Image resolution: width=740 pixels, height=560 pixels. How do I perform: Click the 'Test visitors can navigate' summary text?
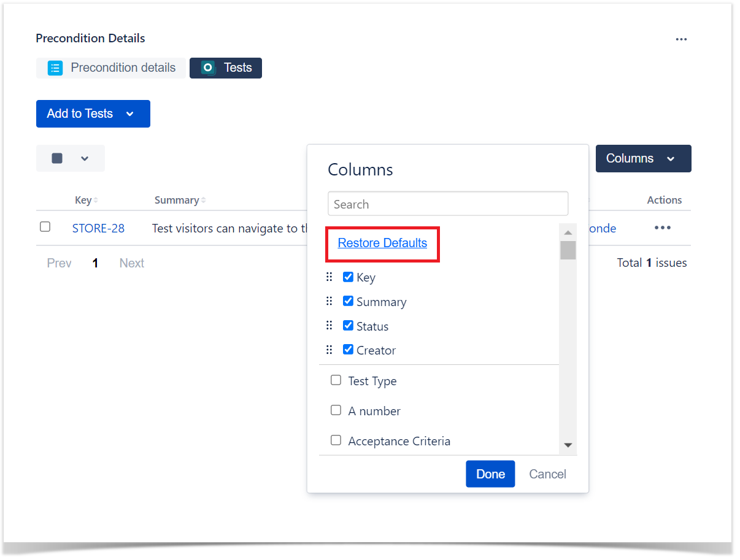point(229,228)
